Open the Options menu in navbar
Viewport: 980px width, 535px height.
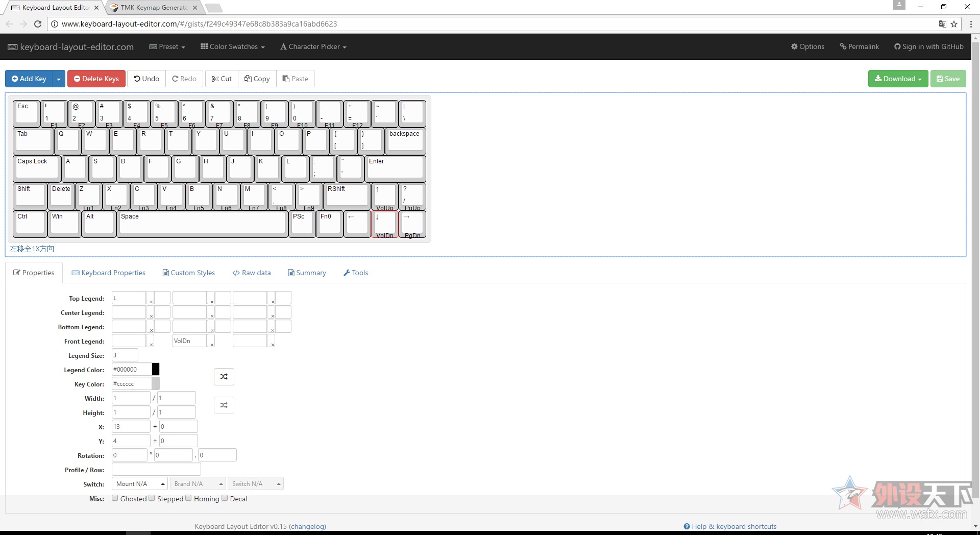click(807, 47)
